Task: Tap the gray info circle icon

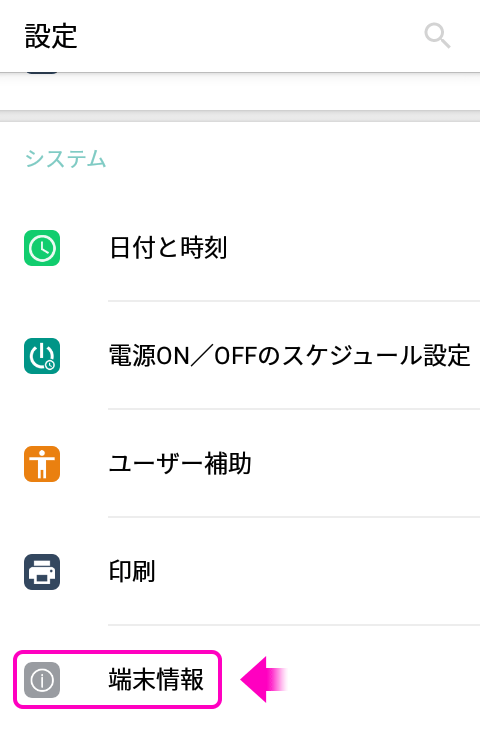Action: [x=42, y=680]
